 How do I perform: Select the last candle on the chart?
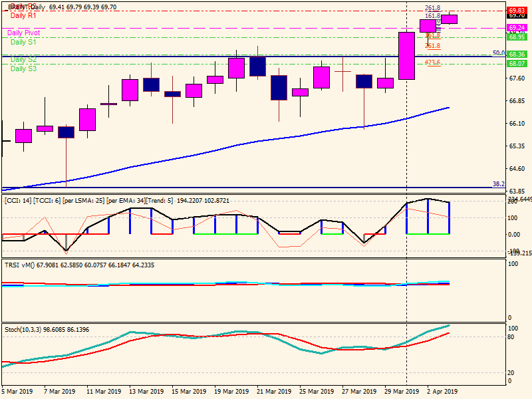pos(450,19)
